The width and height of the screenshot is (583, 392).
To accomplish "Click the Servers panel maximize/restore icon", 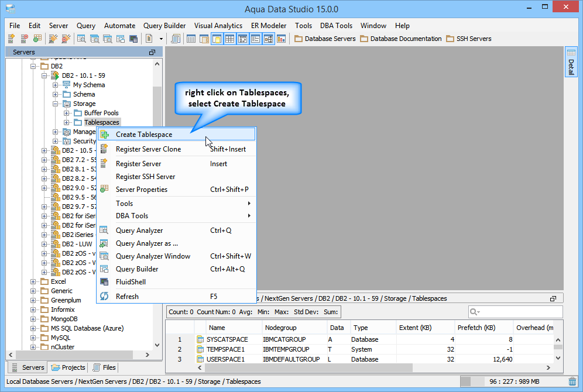I will tap(152, 53).
